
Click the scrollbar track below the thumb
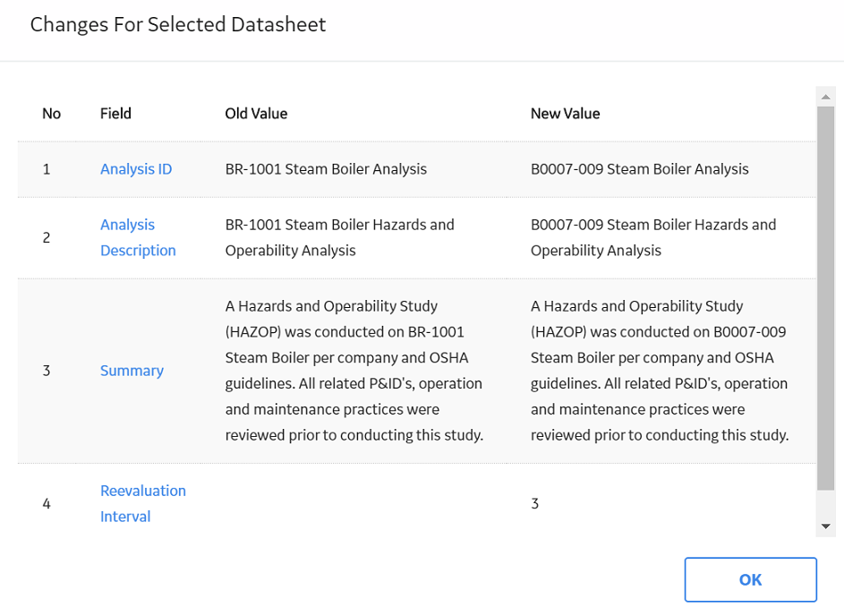coord(826,503)
